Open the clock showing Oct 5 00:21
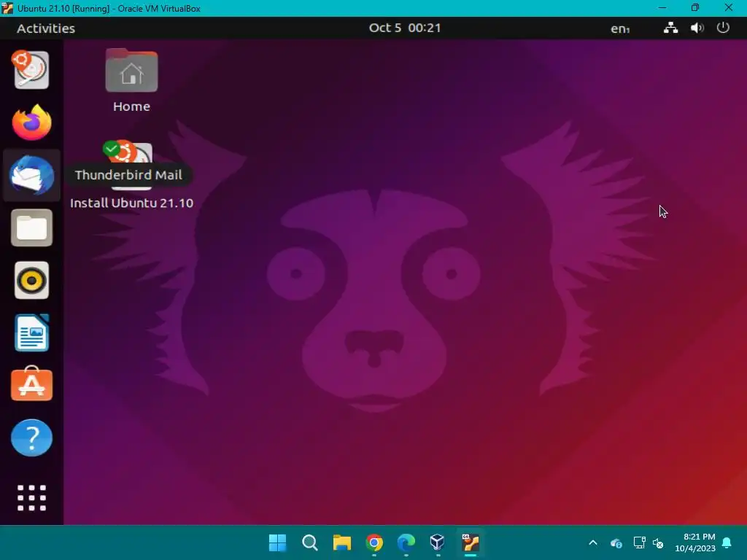This screenshot has width=747, height=560. [x=404, y=28]
